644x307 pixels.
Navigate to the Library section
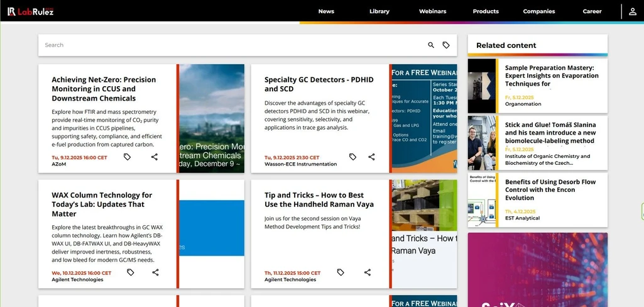(379, 11)
